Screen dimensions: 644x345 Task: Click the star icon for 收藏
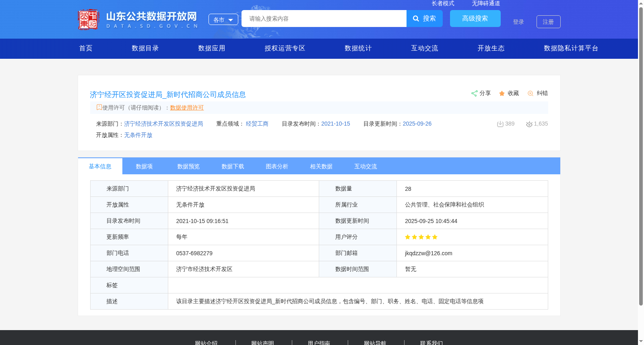tap(502, 93)
